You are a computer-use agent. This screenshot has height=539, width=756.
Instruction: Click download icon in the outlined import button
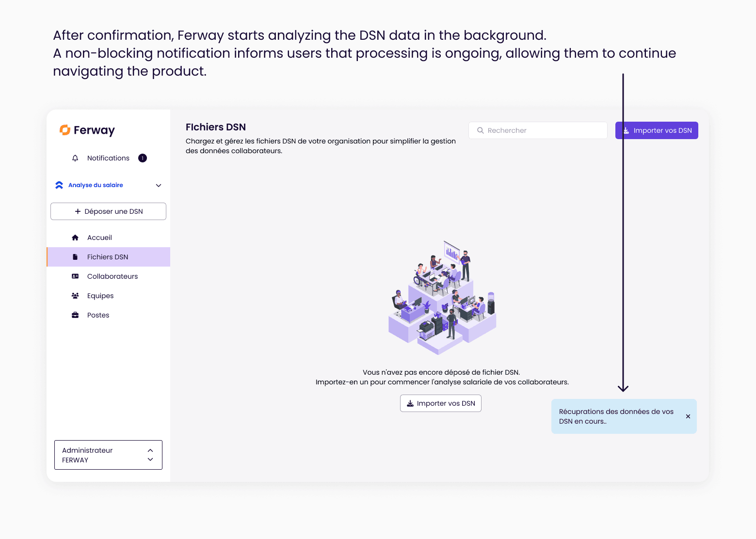(x=410, y=403)
